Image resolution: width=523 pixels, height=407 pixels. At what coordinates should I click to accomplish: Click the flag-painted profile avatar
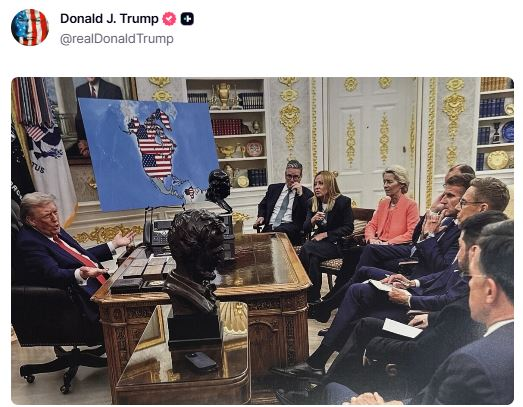[x=30, y=27]
